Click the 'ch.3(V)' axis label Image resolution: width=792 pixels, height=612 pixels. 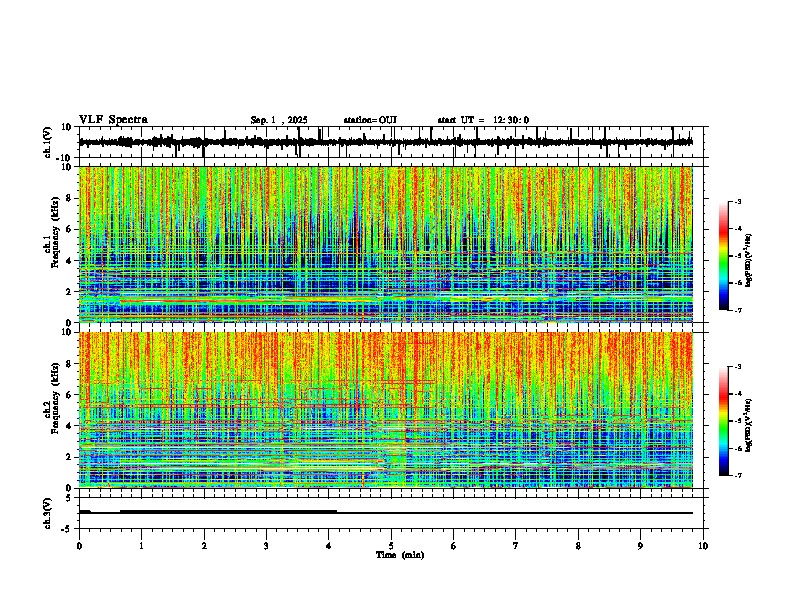[48, 513]
